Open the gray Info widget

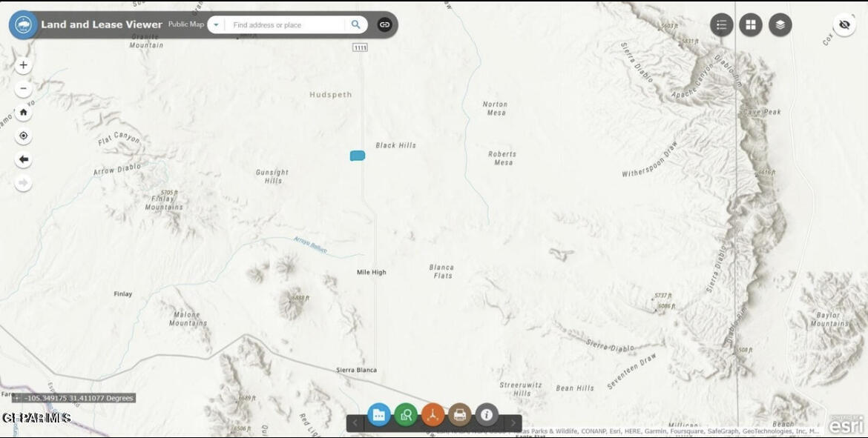coord(487,415)
